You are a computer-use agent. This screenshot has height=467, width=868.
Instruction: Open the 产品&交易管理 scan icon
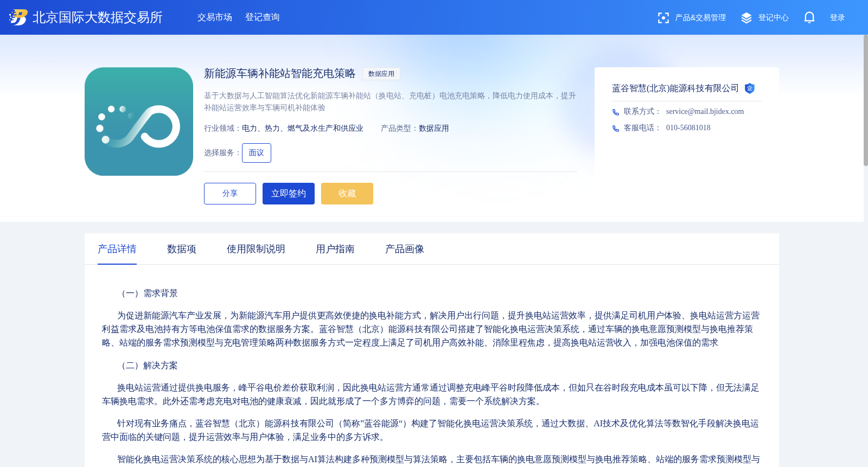click(x=663, y=18)
